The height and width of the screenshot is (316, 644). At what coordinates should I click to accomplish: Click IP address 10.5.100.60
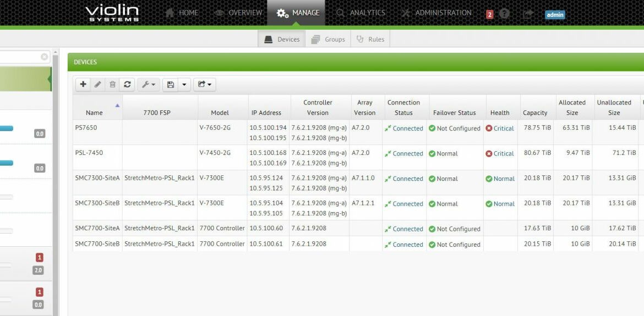[266, 228]
